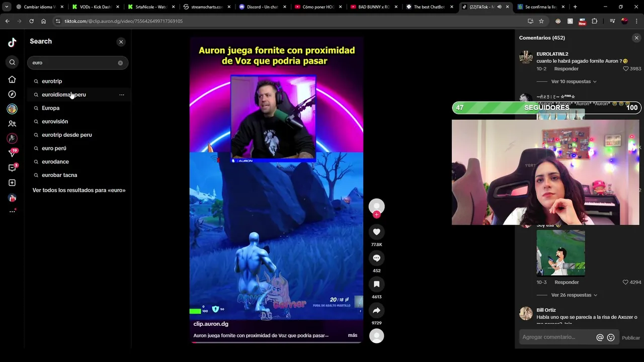Insert mention with @ icon
Viewport: 644px width, 362px height.
point(600,338)
